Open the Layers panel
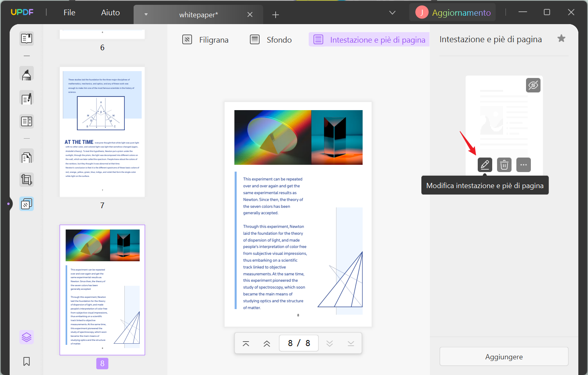This screenshot has height=375, width=588. [26, 337]
